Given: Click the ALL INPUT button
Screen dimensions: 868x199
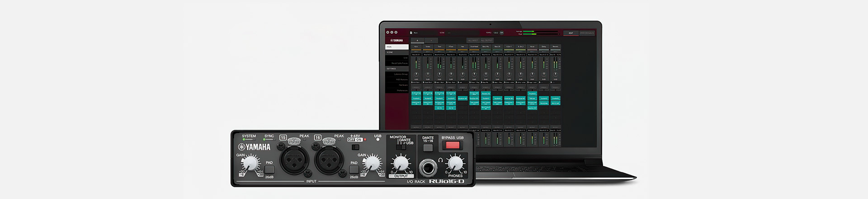Looking at the screenshot, I should click(473, 40).
